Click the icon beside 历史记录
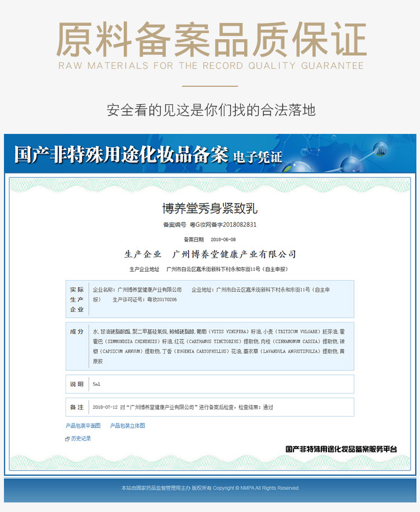420x512 pixels. pos(68,439)
